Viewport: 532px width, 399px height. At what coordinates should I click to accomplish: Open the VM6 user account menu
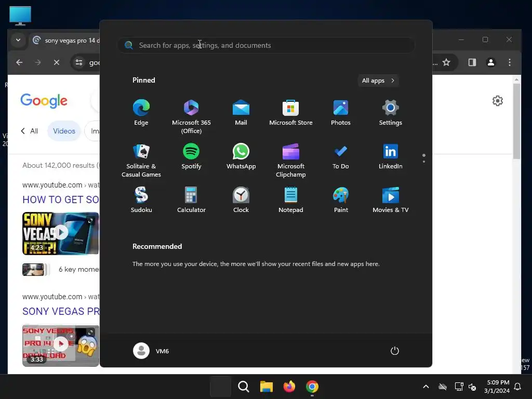coord(151,351)
